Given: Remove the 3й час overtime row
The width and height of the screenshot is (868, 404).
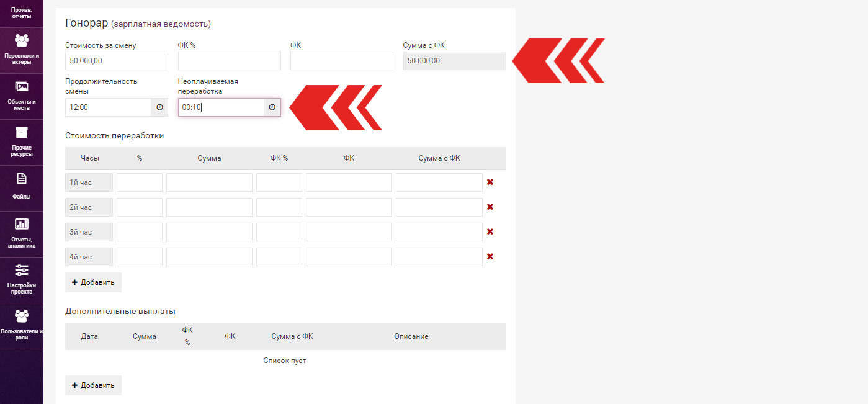Looking at the screenshot, I should tap(490, 232).
